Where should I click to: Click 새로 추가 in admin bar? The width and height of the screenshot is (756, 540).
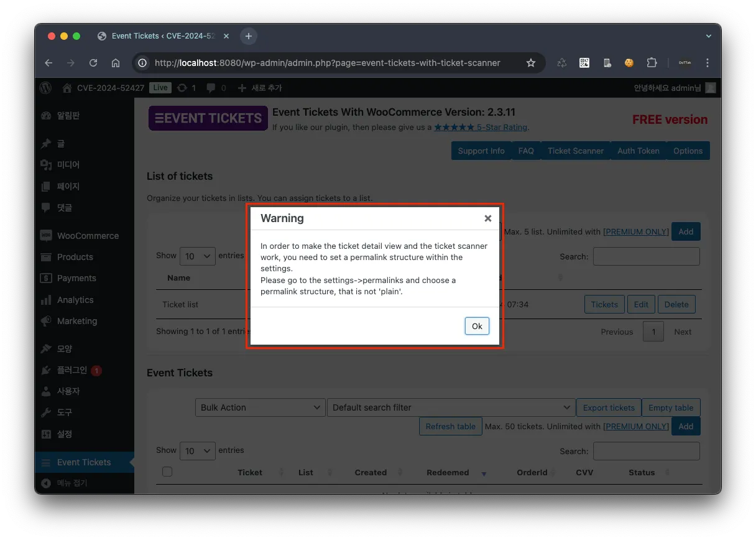click(x=260, y=88)
